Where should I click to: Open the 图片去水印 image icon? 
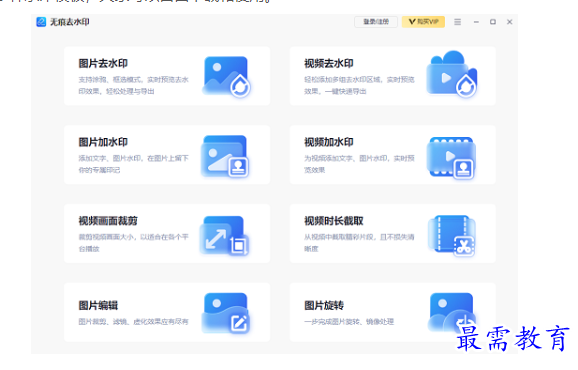pos(226,76)
